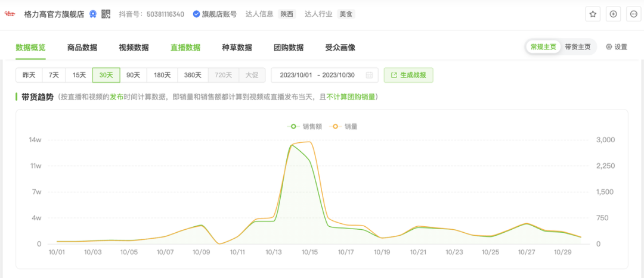Click the 生成战报 button
Viewport: 644px width, 278px height.
pos(408,75)
